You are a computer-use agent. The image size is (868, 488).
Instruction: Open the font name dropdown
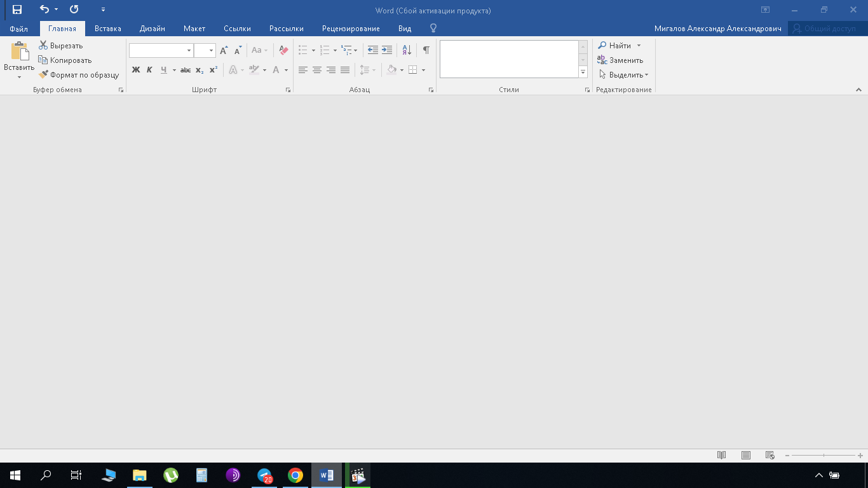(189, 50)
